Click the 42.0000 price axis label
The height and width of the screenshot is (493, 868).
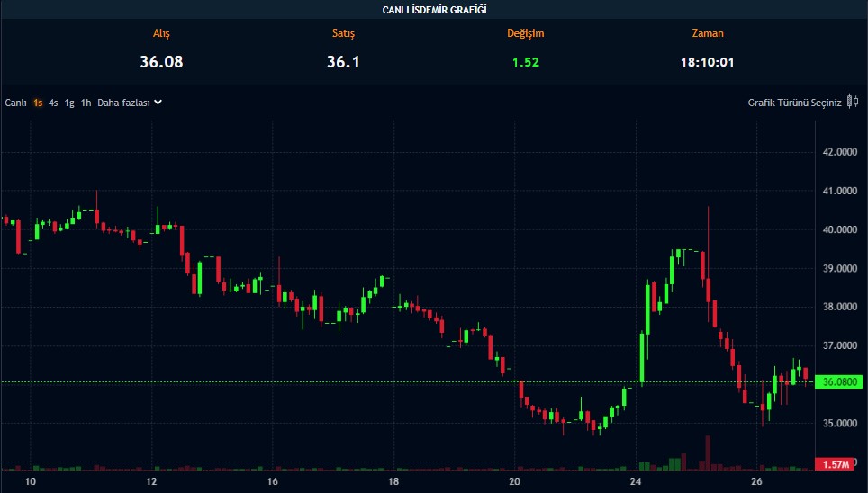(x=839, y=152)
